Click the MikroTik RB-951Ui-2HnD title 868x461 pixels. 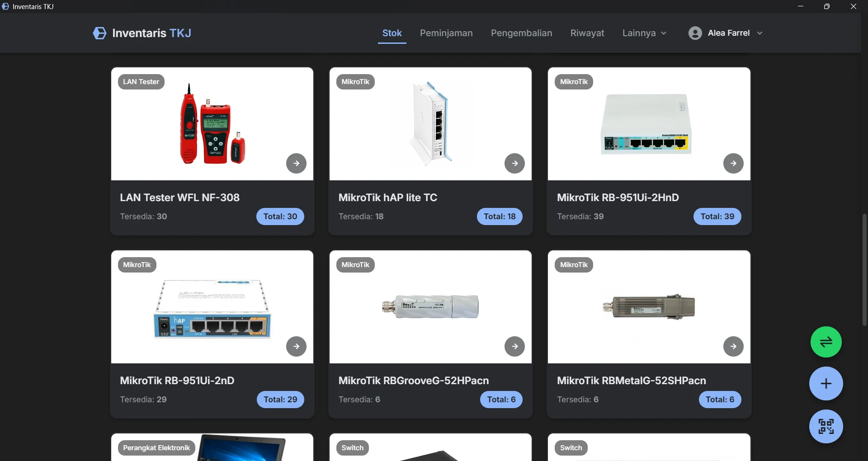pyautogui.click(x=618, y=198)
